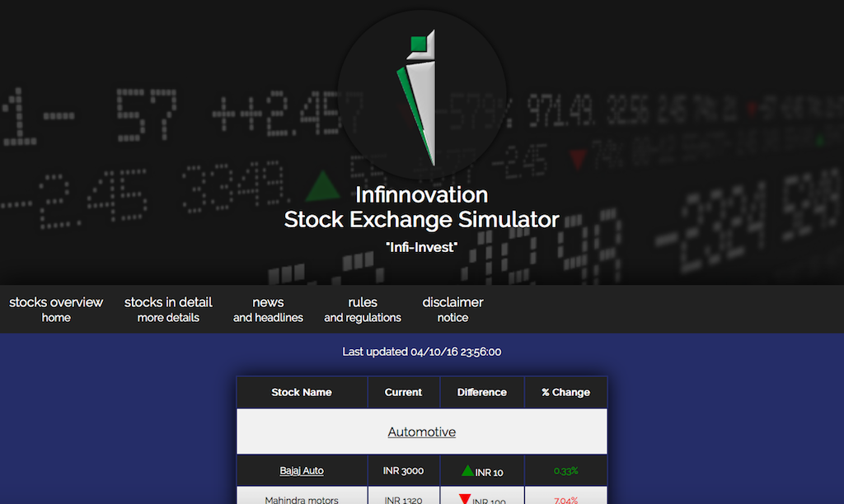Click the green 0.33% change value
This screenshot has height=504, width=844.
tap(565, 469)
